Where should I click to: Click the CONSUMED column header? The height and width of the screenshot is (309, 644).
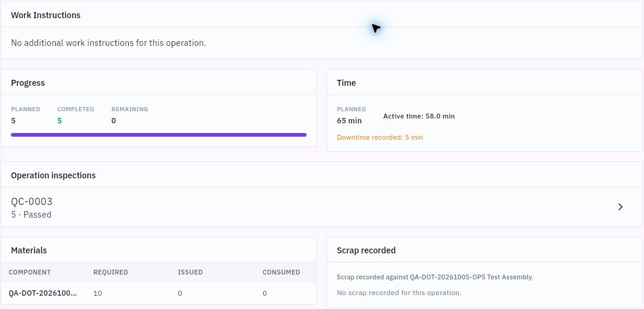[x=281, y=273]
